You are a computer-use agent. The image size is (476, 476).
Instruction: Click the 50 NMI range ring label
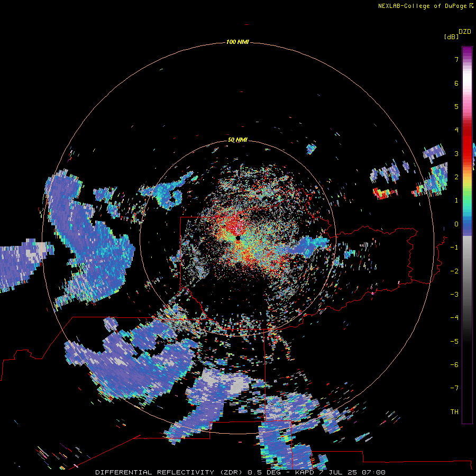(237, 140)
